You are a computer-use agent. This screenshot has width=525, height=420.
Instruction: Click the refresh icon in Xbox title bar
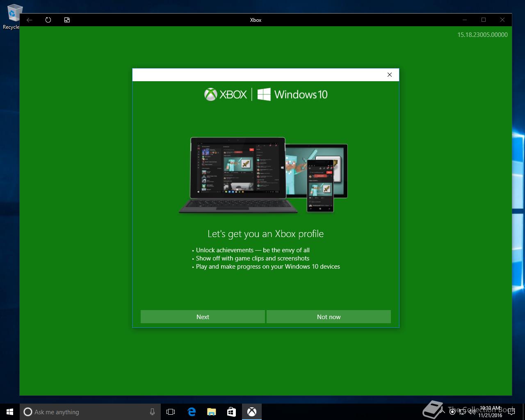point(48,20)
